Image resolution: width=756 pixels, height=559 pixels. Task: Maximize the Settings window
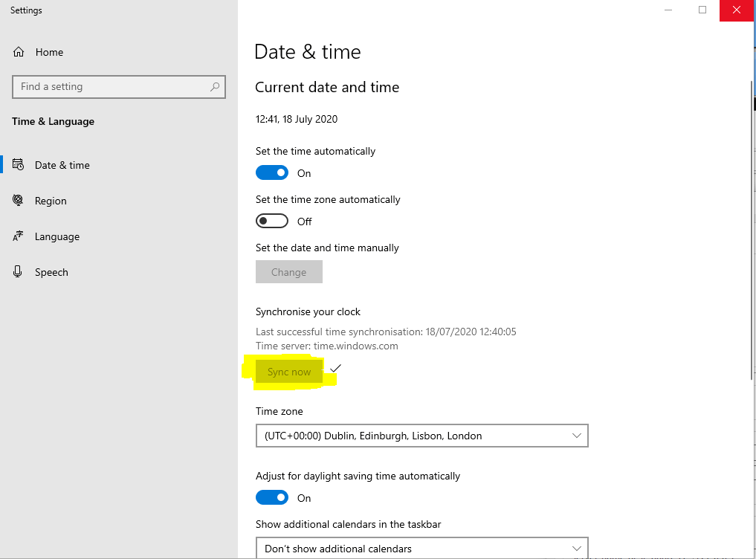[x=702, y=10]
